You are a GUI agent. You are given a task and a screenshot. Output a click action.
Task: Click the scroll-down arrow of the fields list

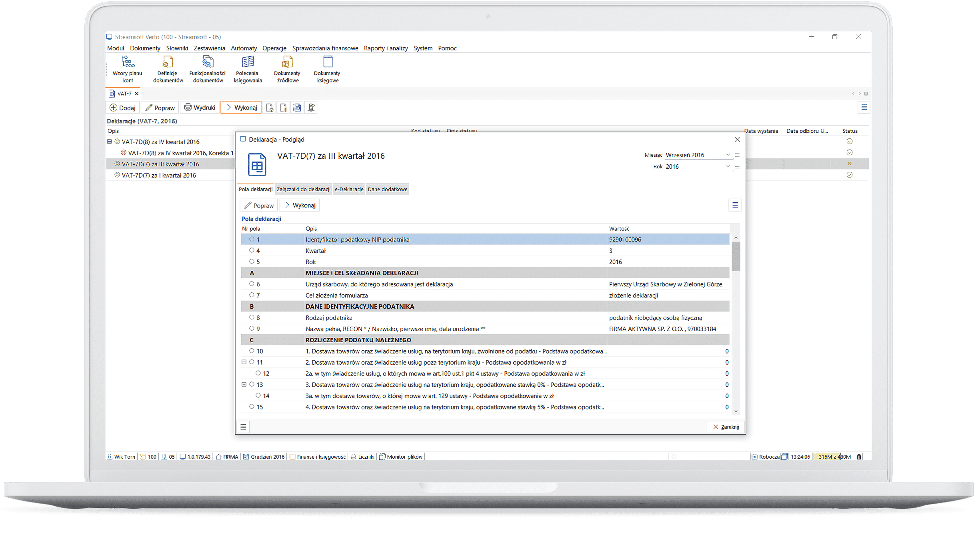click(736, 411)
